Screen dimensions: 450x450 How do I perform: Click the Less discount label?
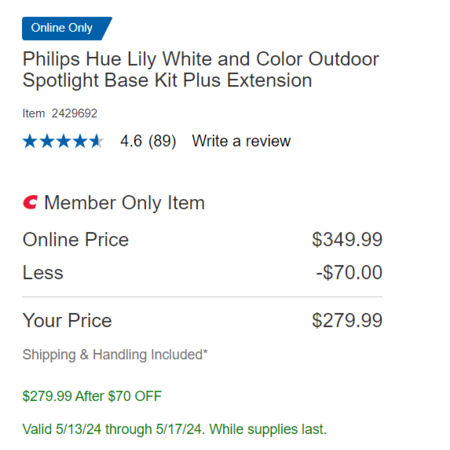click(43, 273)
